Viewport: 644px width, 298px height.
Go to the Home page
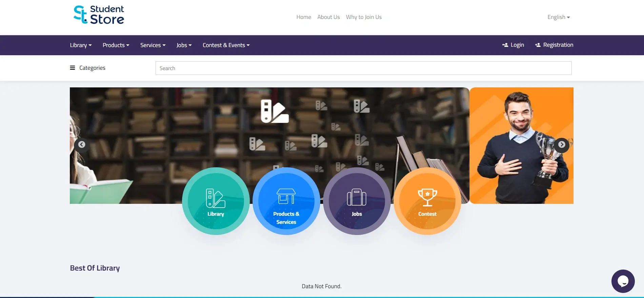click(304, 17)
